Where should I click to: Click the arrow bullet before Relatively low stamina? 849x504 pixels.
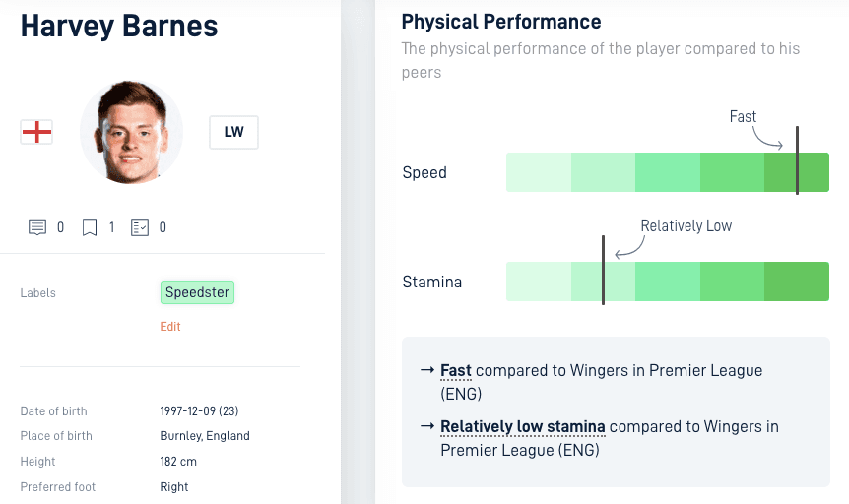point(427,426)
